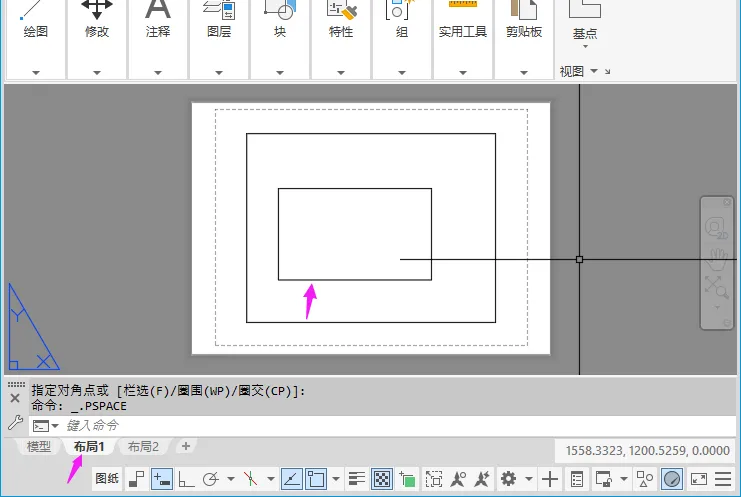Click the blue UCS triangle icon
The image size is (741, 497).
[34, 327]
